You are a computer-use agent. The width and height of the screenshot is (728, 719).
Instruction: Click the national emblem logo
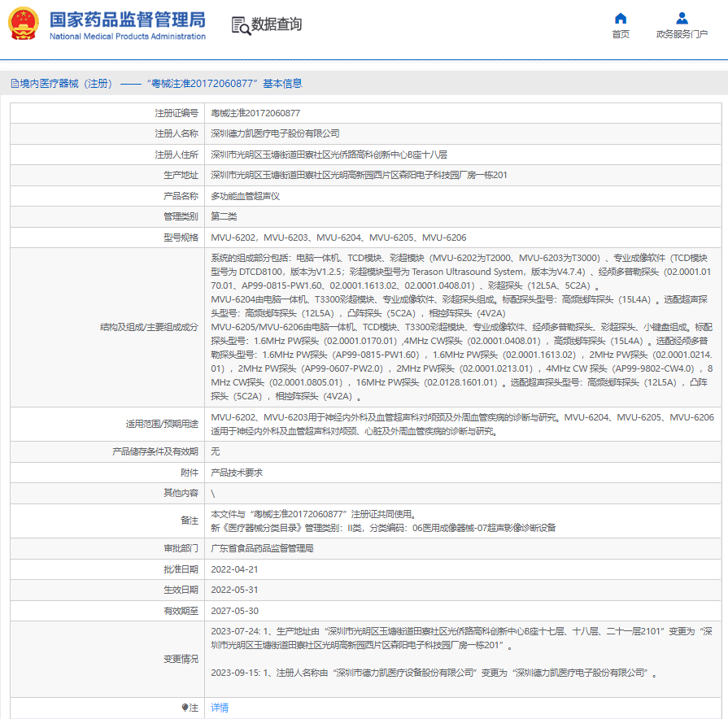[x=24, y=24]
